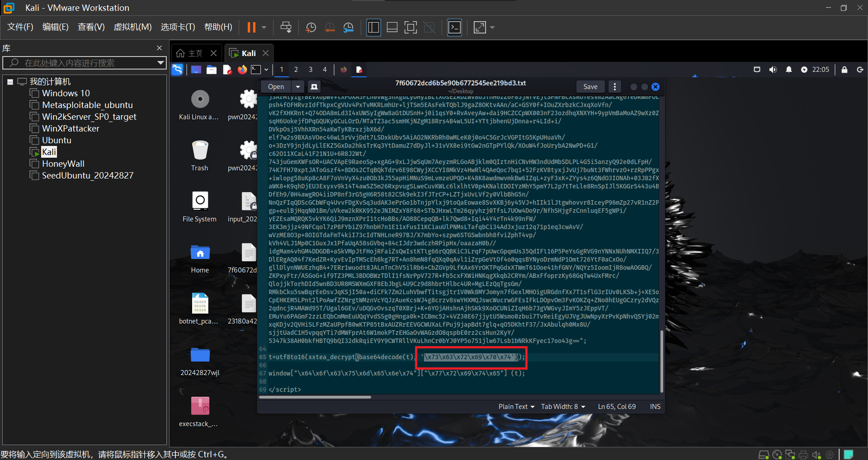Expand the library search dropdown arrow
The width and height of the screenshot is (868, 460).
pyautogui.click(x=160, y=63)
